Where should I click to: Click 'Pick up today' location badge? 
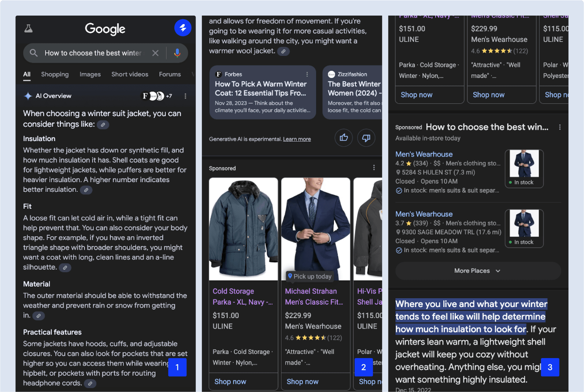(x=309, y=276)
